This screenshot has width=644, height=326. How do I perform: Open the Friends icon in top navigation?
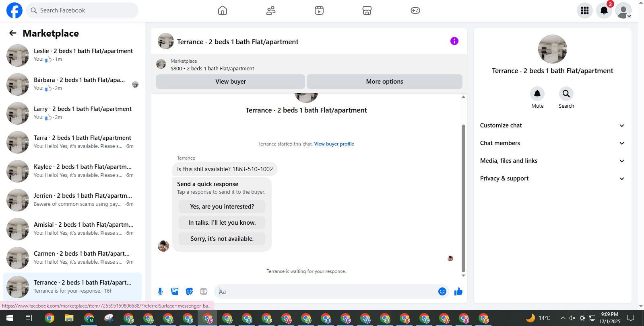271,10
